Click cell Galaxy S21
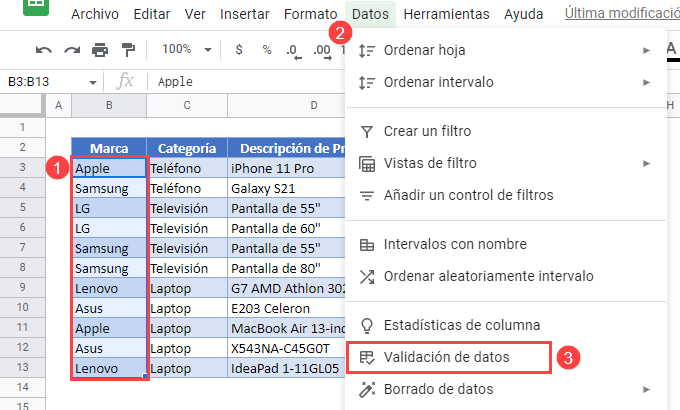 coord(286,188)
